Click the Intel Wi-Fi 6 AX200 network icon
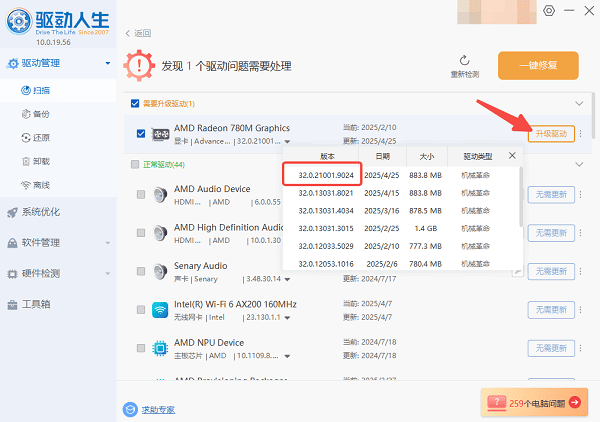The image size is (600, 422). [160, 309]
